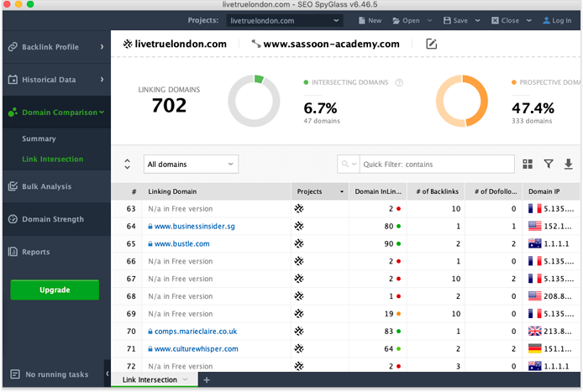Click the Intersecting Domains help question icon

tap(399, 82)
